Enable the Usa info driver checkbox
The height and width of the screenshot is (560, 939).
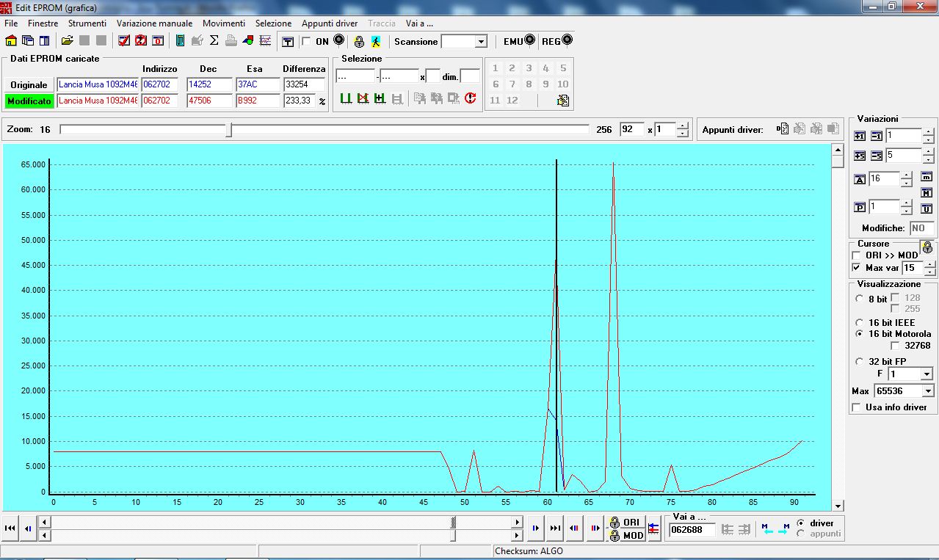click(856, 407)
